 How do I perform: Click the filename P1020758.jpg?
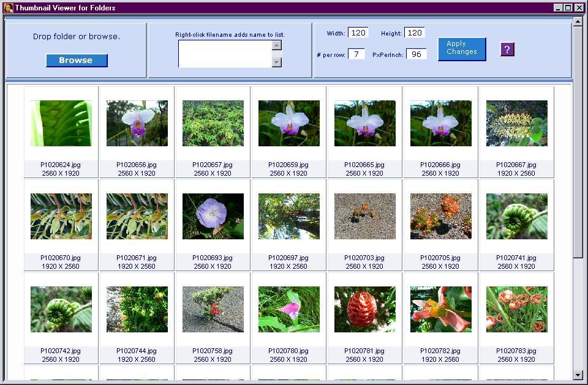click(213, 351)
